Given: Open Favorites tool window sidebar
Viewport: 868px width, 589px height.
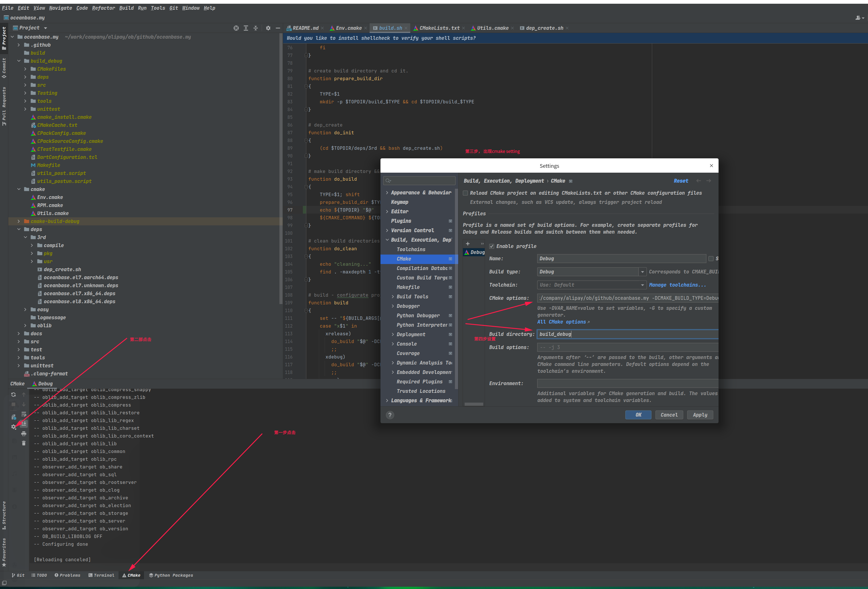Looking at the screenshot, I should click(4, 552).
